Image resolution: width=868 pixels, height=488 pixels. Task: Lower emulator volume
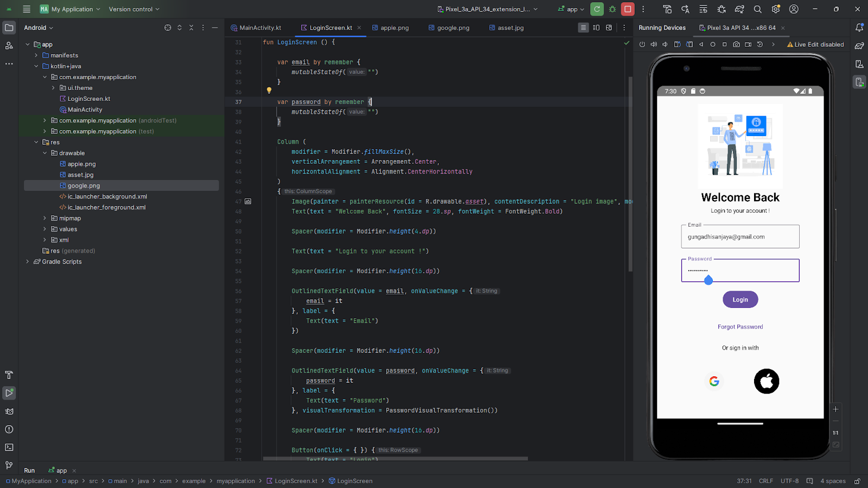pyautogui.click(x=665, y=44)
